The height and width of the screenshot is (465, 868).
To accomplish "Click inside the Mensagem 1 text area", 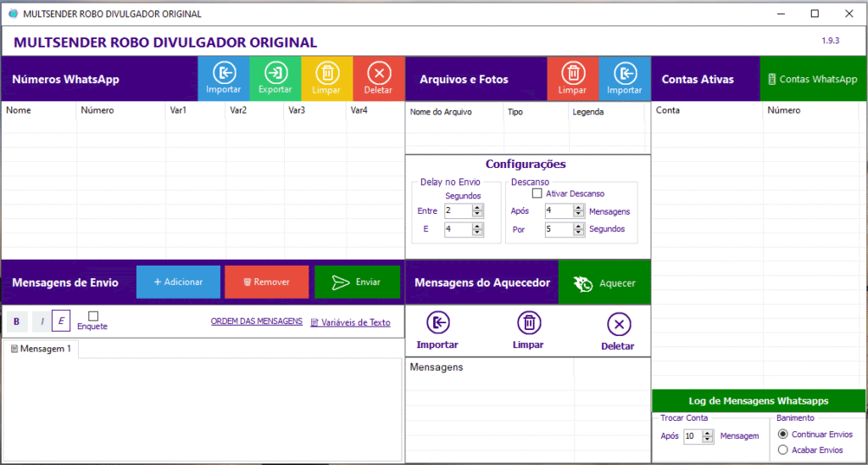I will pyautogui.click(x=202, y=407).
